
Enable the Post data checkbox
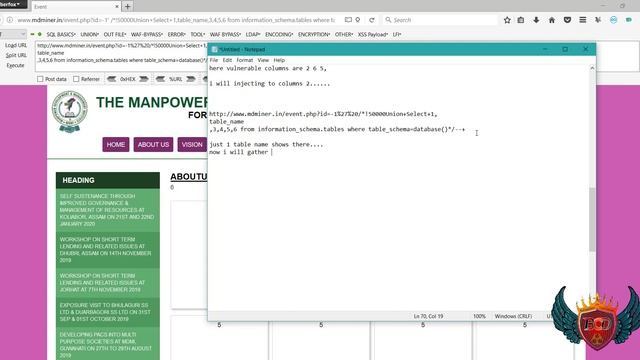(40, 79)
